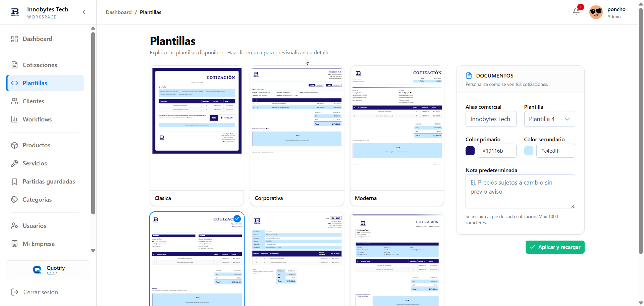
Task: Click the Productos box icon
Action: (x=14, y=145)
